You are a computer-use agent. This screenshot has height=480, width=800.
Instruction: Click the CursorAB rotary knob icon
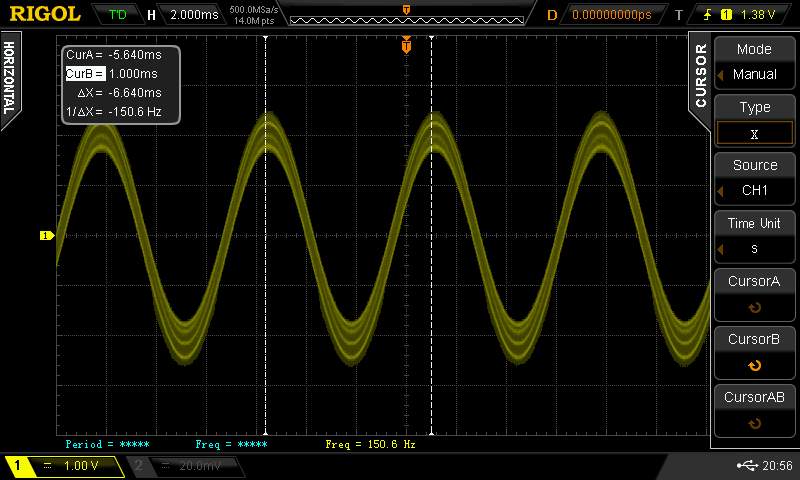[754, 424]
